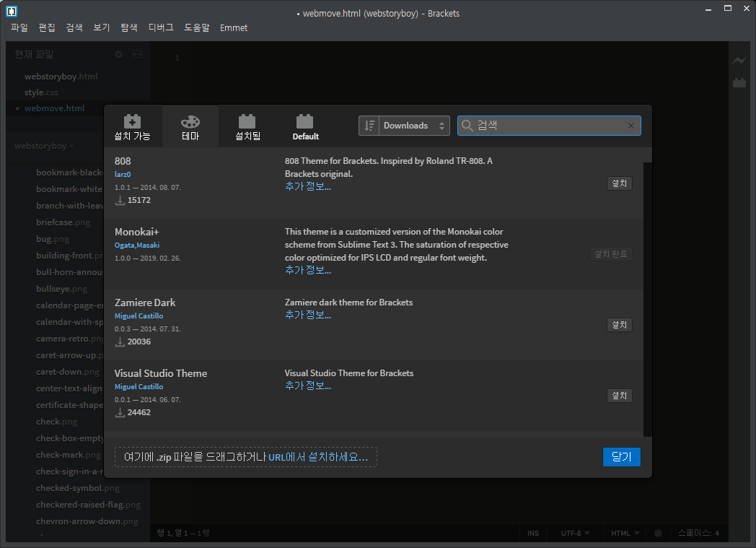The height and width of the screenshot is (548, 756).
Task: Open checkered-raised-flag.png in file tree
Action: [x=88, y=505]
